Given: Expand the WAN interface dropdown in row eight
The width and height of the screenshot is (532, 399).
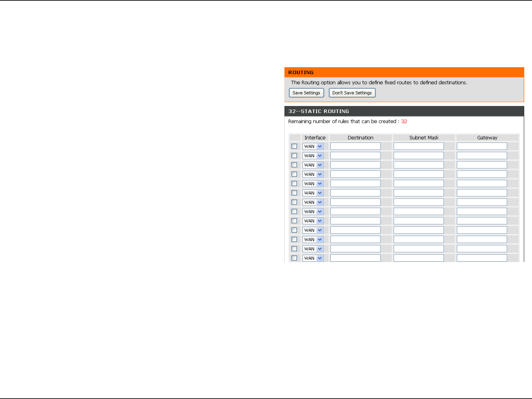Looking at the screenshot, I should tap(313, 211).
